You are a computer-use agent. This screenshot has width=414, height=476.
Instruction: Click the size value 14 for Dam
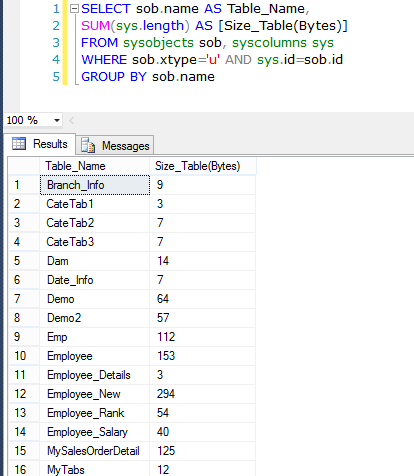pyautogui.click(x=203, y=261)
